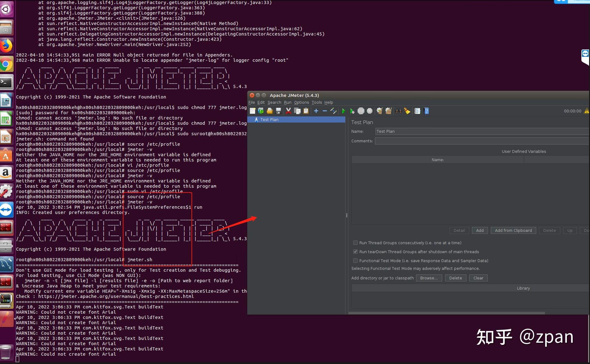Click the warning triangle log indicator
Screen dimensions: 590x364
pyautogui.click(x=586, y=111)
